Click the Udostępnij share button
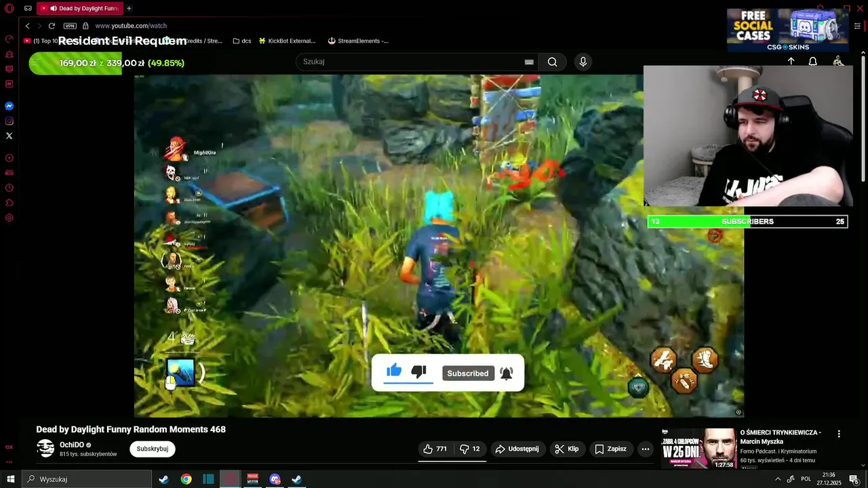Image resolution: width=868 pixels, height=488 pixels. coord(517,449)
